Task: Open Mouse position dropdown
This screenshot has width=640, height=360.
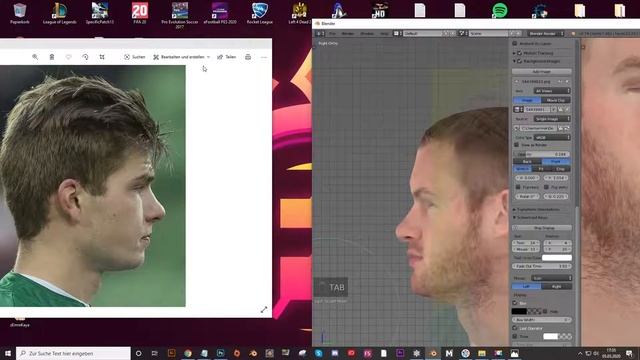Action: (x=552, y=278)
